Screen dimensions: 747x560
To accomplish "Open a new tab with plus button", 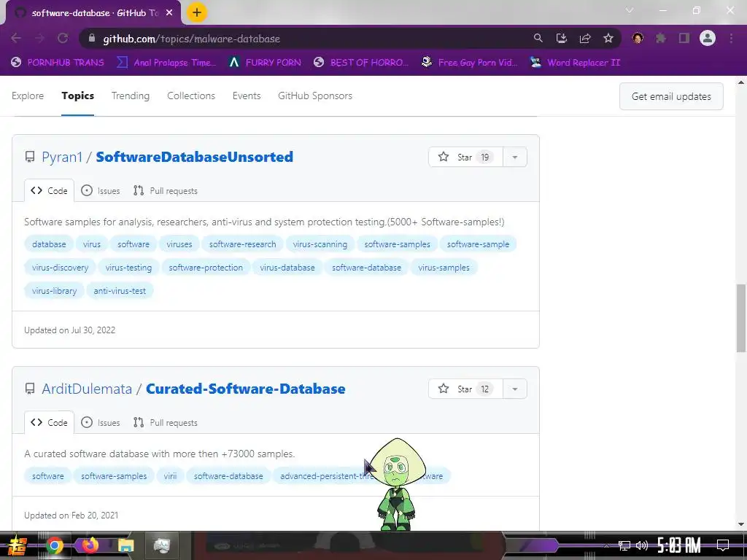I will [197, 12].
